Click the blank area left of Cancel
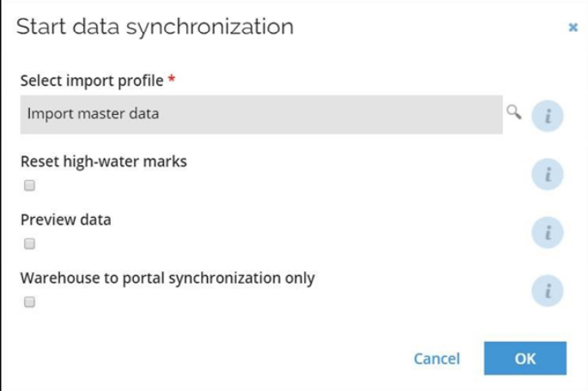Viewport: 588px width, 391px height. [210, 358]
